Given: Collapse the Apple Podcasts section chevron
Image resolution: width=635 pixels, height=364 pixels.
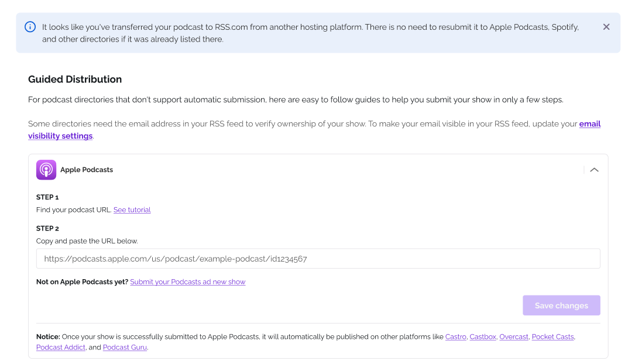Looking at the screenshot, I should click(594, 170).
